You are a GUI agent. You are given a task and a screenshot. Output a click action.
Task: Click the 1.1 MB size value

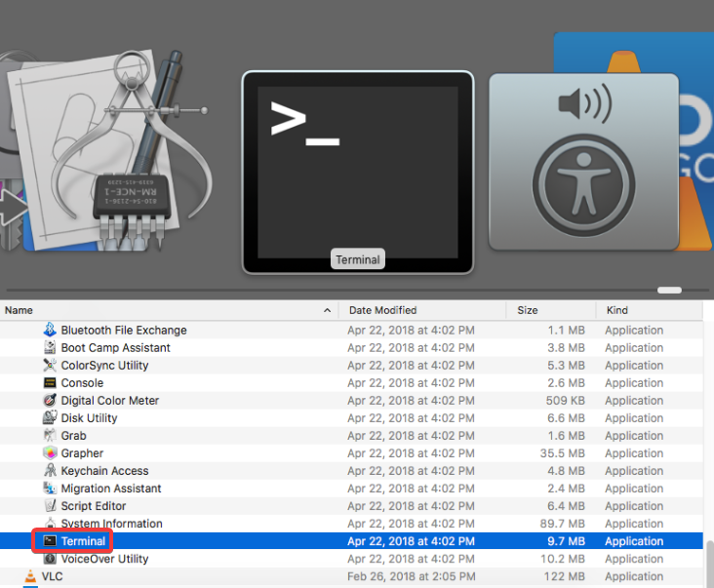point(566,330)
